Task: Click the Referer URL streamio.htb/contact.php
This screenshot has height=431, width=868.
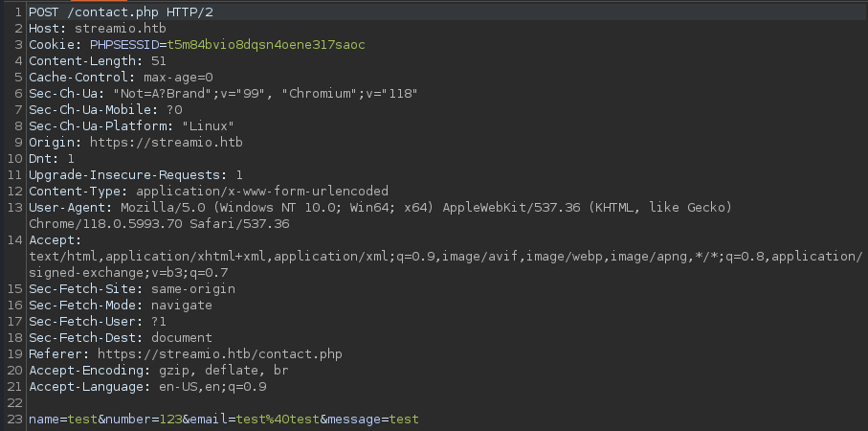Action: pyautogui.click(x=220, y=354)
